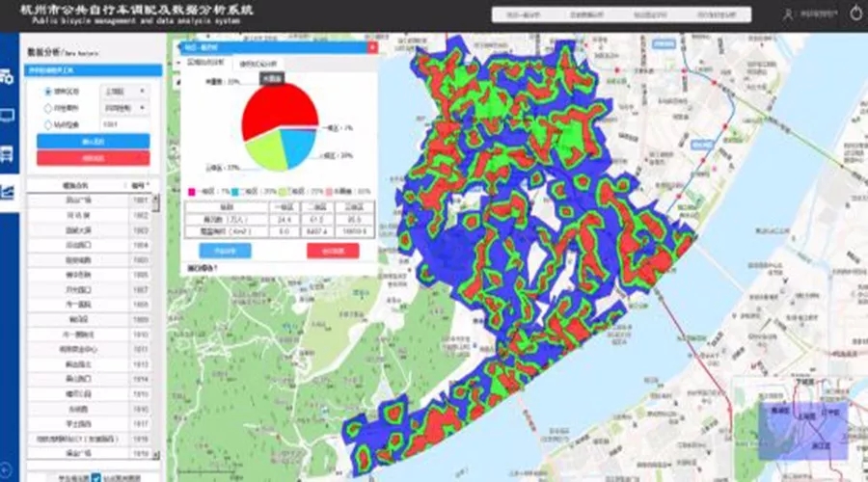The height and width of the screenshot is (482, 868).
Task: Click the collapse arrow icon at sidebar bottom
Action: [6, 469]
